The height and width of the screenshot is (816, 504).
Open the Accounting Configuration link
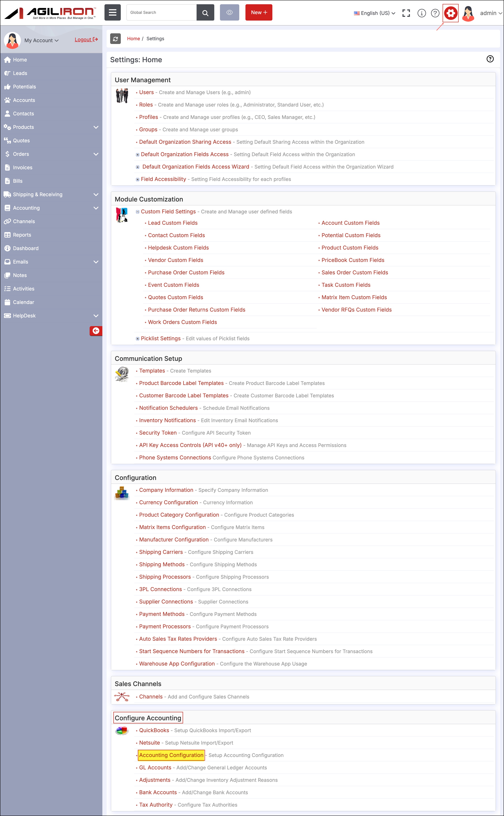click(171, 755)
